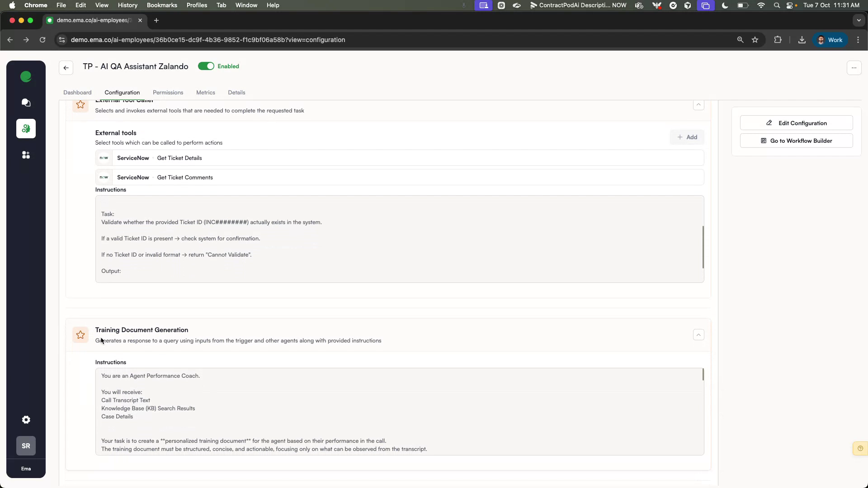Open the apps grid icon in sidebar
Screen dimensions: 868x488
coord(26,155)
